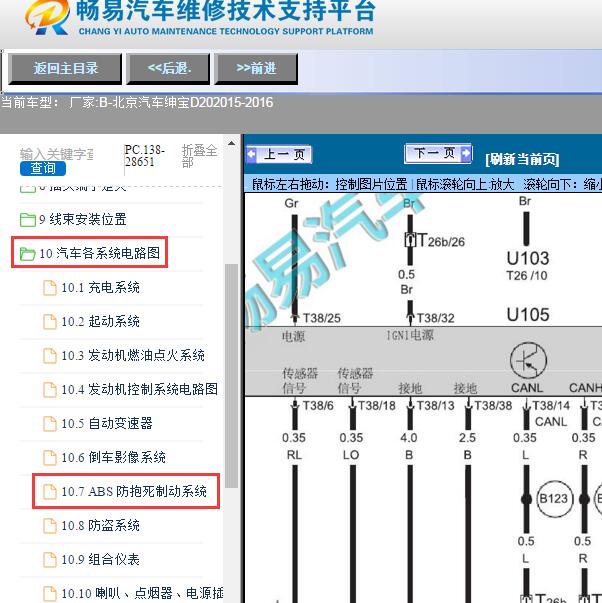The width and height of the screenshot is (602, 603).
Task: Click page icon beside 10.7 ABS 防抱死制动系统
Action: point(50,492)
